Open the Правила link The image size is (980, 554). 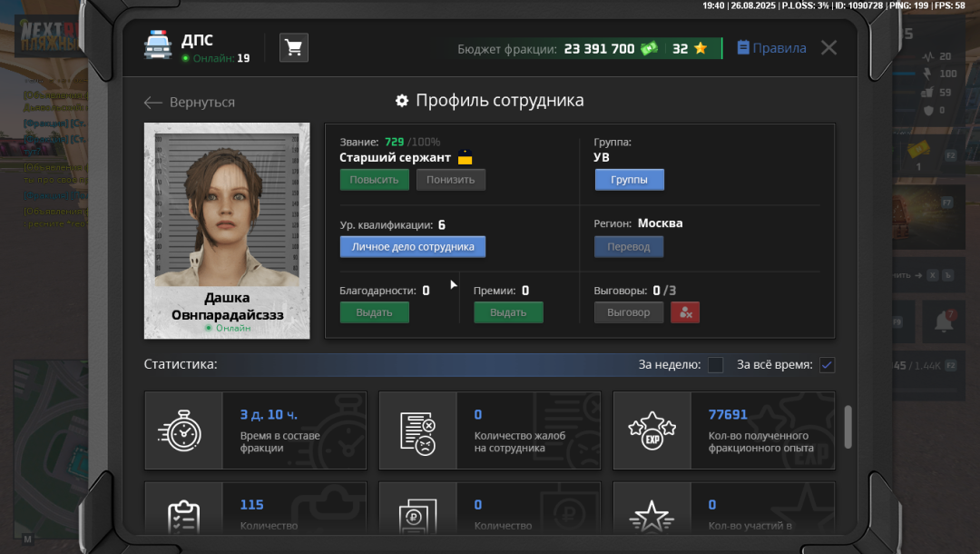tap(779, 48)
